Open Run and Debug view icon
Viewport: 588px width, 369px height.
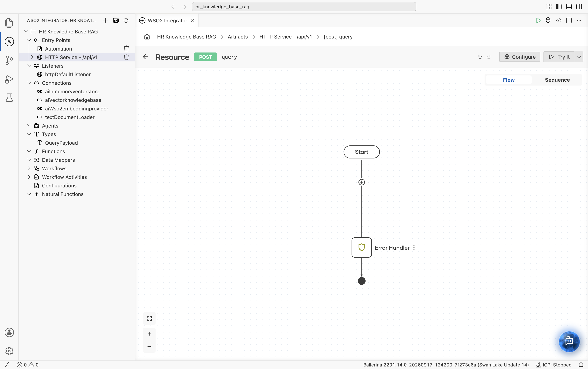pyautogui.click(x=9, y=79)
